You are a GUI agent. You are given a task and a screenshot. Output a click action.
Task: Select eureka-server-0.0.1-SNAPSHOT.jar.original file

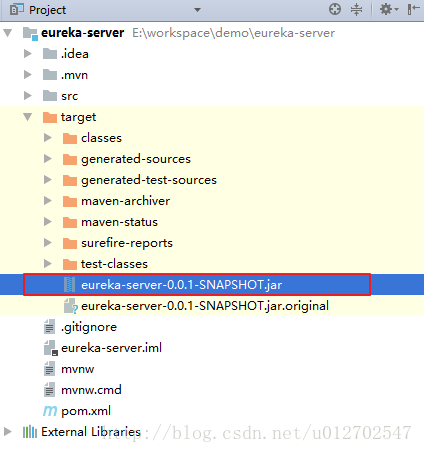[205, 306]
